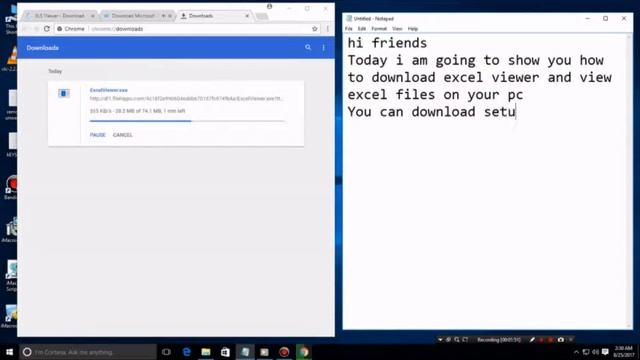Click the ExcelViewer download source URL
640x360 pixels.
pos(186,98)
